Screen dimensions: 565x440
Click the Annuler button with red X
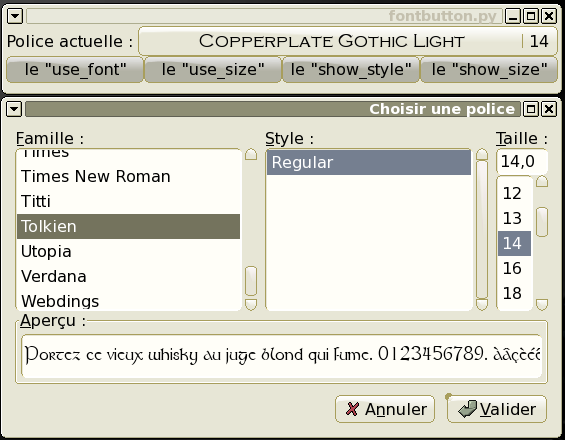coord(385,409)
